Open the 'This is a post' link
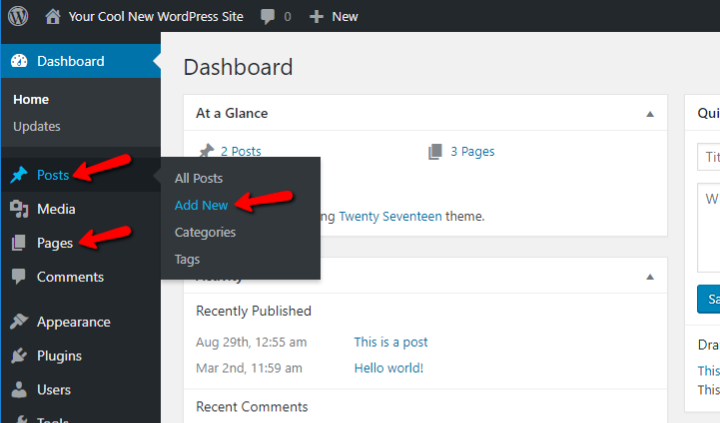Screen dimensions: 720x423 tap(390, 342)
